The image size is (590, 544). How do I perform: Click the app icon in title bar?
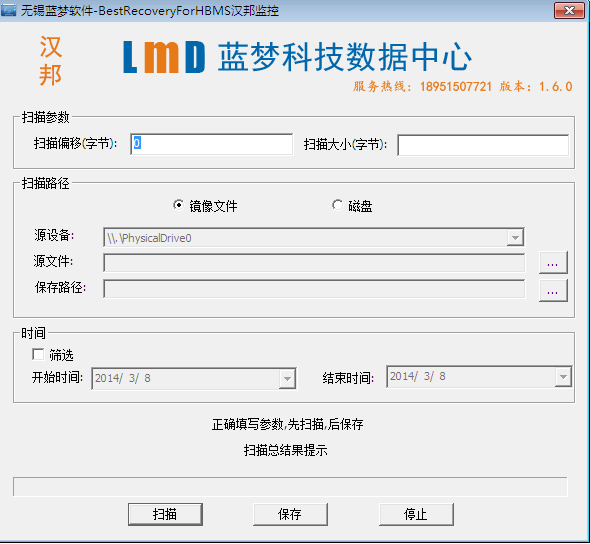(x=8, y=10)
